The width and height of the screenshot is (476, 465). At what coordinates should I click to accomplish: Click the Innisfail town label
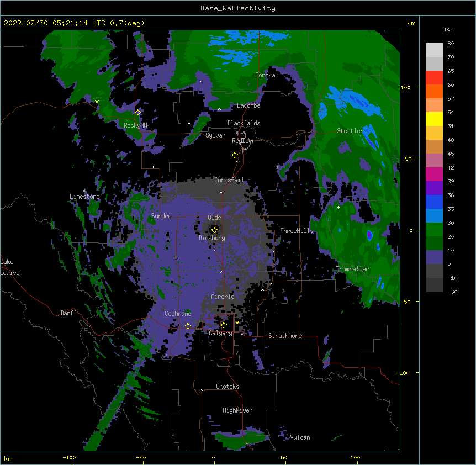[x=229, y=180]
